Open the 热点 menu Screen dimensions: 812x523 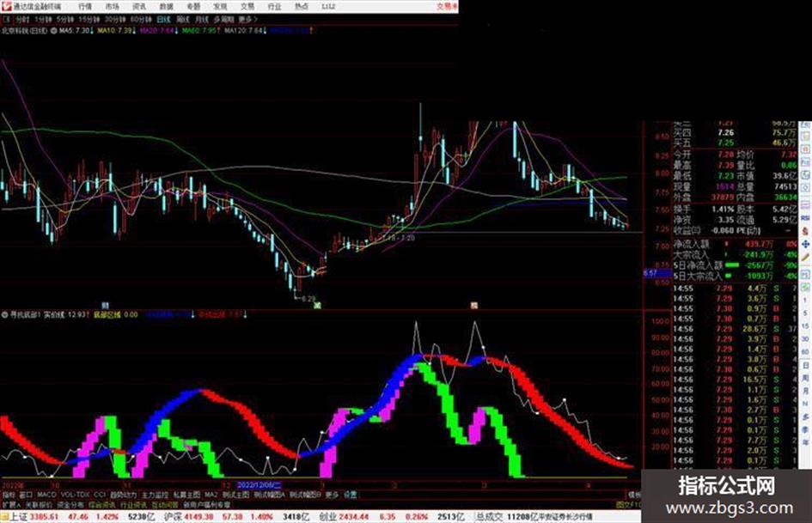point(302,7)
